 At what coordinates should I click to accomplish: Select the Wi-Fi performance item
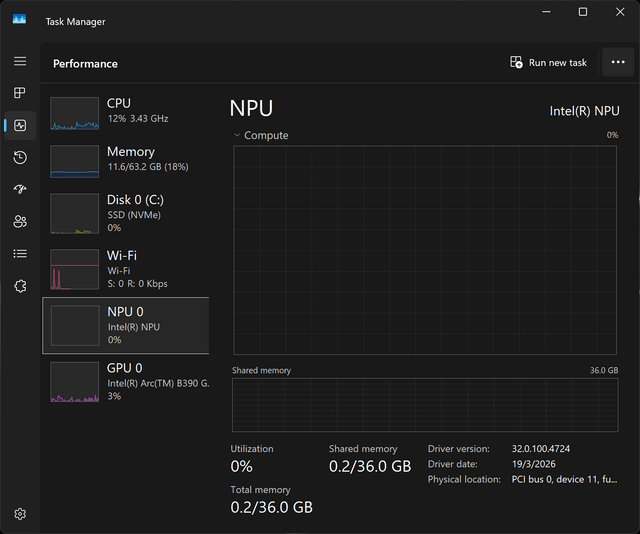(x=126, y=269)
